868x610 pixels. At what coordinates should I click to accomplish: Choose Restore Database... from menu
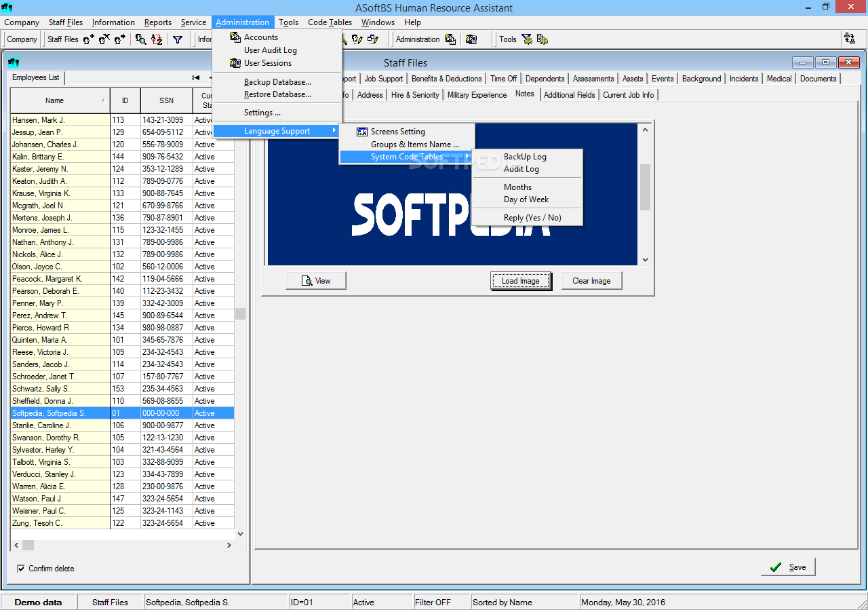[x=277, y=94]
